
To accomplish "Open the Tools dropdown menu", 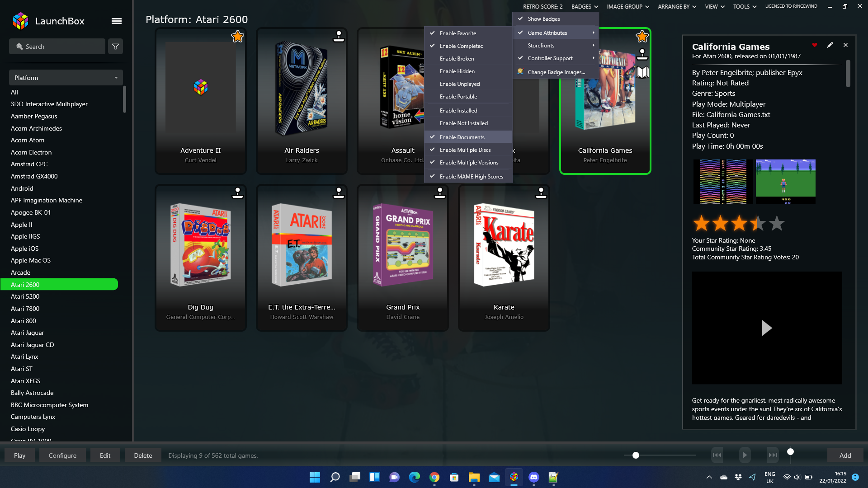I will (x=745, y=7).
